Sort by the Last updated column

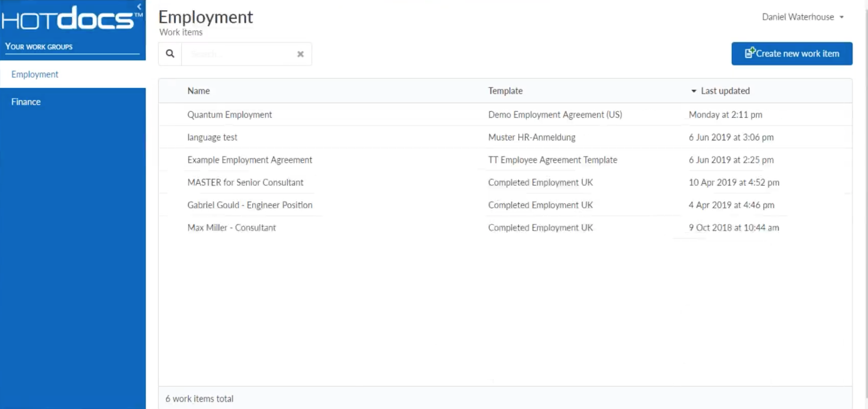(x=725, y=91)
